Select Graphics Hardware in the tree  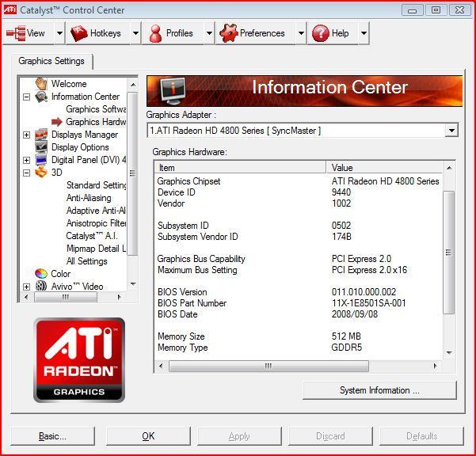pyautogui.click(x=96, y=122)
